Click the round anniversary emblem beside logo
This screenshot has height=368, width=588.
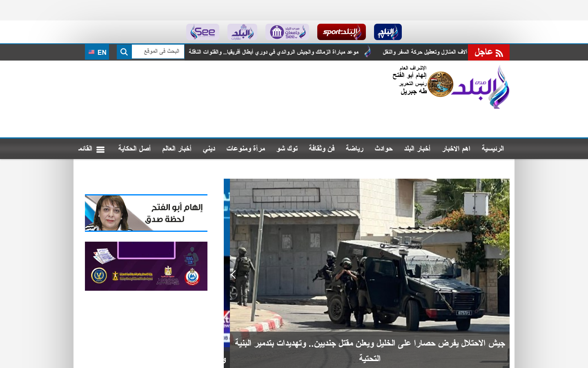[440, 84]
